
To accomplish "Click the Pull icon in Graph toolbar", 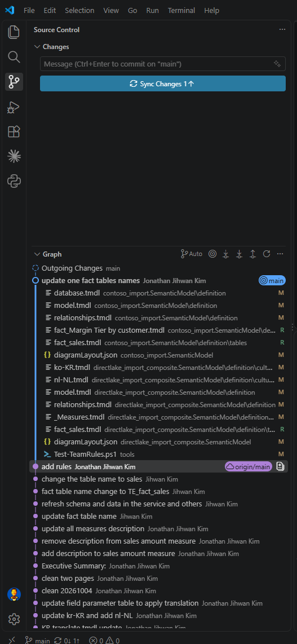I will pyautogui.click(x=239, y=254).
